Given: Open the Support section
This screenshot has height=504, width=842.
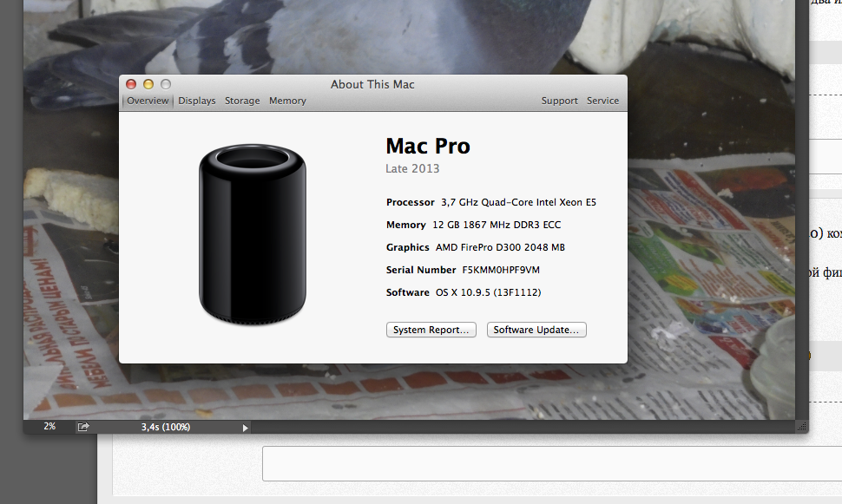Looking at the screenshot, I should point(560,101).
